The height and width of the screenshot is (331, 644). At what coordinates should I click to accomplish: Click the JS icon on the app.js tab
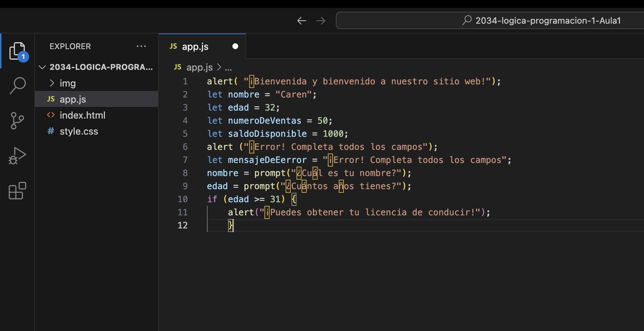click(173, 46)
